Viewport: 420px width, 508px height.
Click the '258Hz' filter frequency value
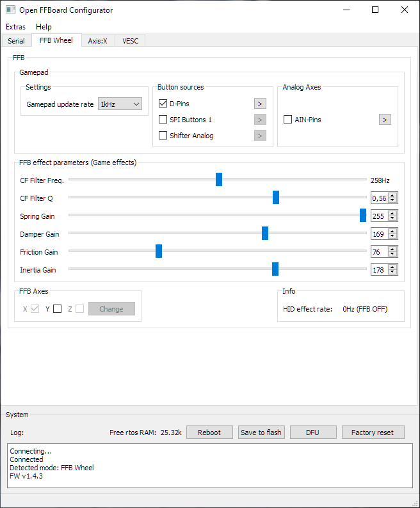coord(380,180)
